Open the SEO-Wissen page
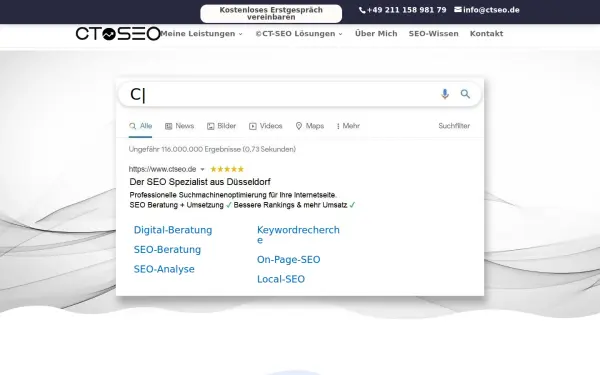Image resolution: width=600 pixels, height=375 pixels. pyautogui.click(x=434, y=34)
